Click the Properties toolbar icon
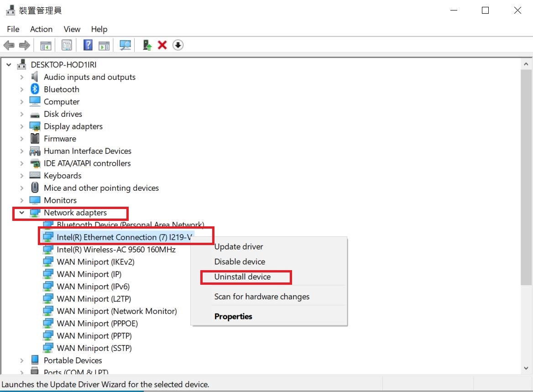The height and width of the screenshot is (392, 533). coord(67,45)
